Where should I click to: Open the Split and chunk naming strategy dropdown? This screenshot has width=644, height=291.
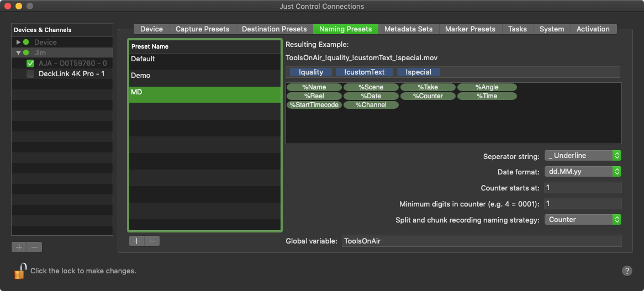[582, 220]
